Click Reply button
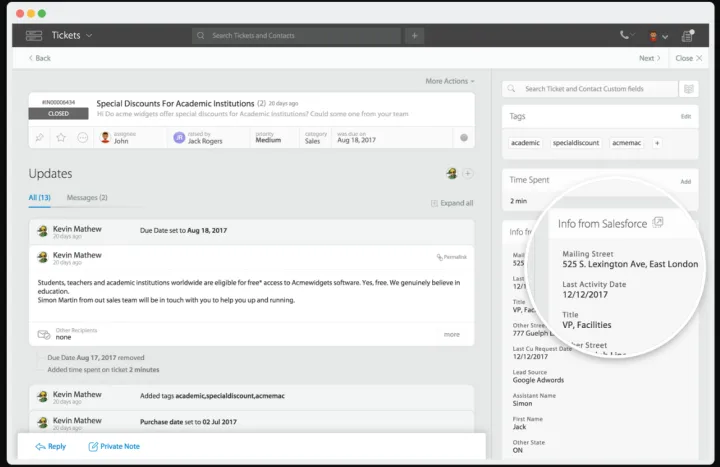 pos(51,446)
